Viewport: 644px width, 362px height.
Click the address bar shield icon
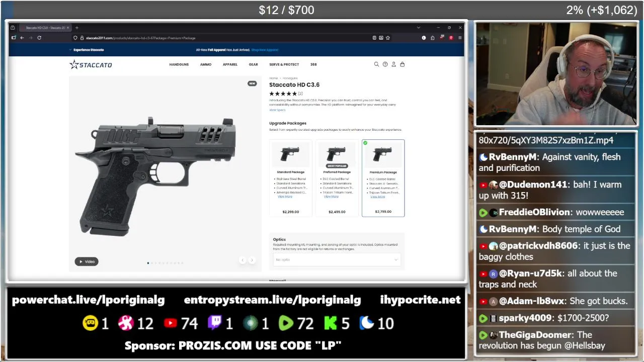(75, 38)
